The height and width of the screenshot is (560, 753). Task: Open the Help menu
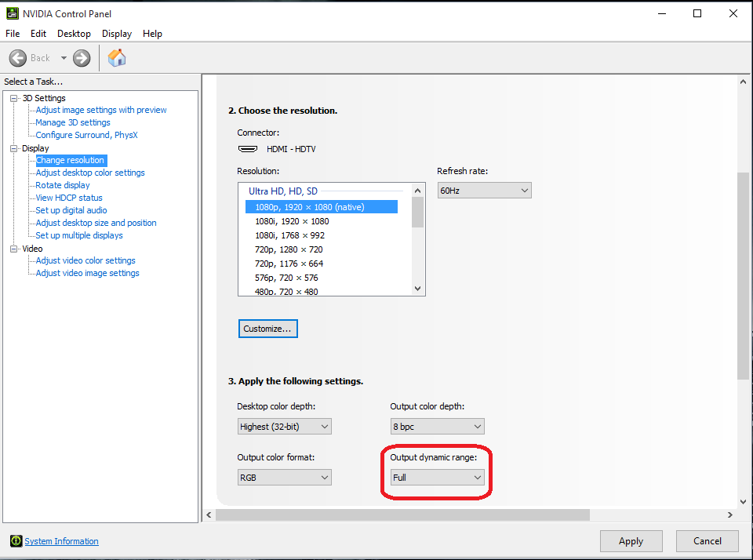click(152, 34)
